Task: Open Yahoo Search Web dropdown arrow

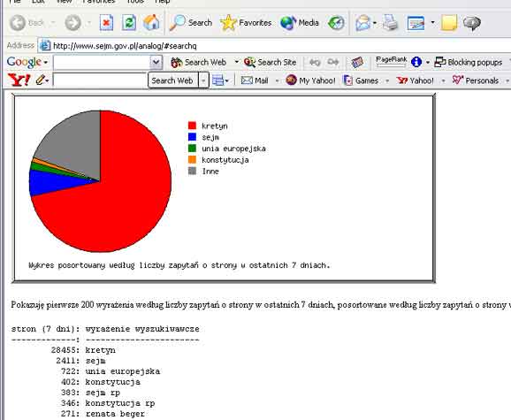Action: coord(203,80)
